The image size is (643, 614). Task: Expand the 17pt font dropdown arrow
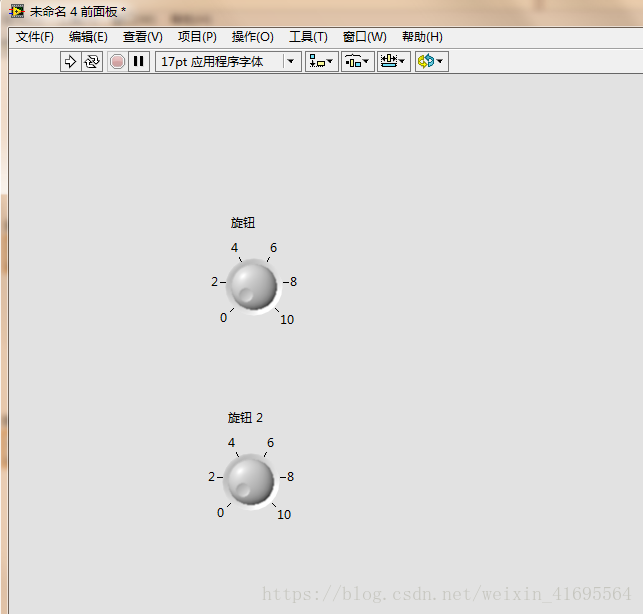[291, 62]
